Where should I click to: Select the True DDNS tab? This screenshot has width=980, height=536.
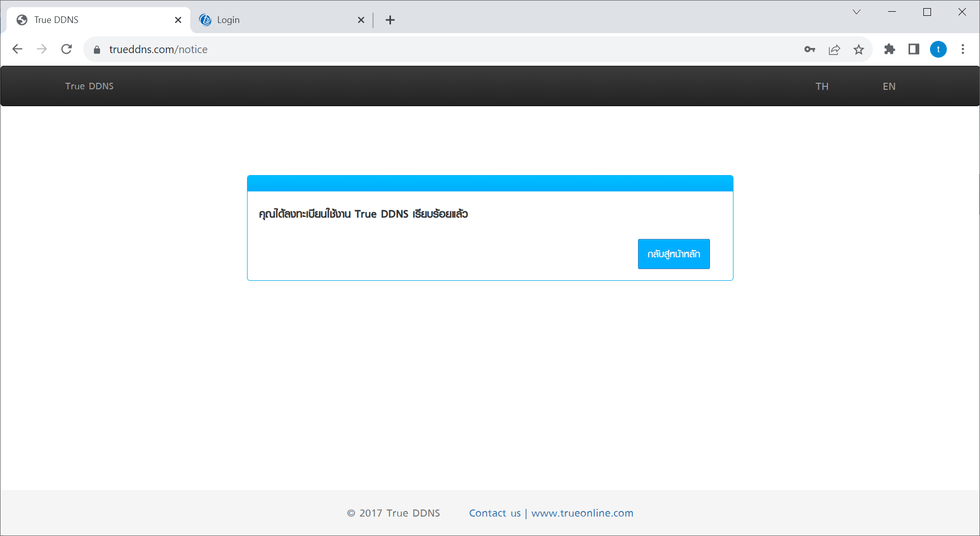point(99,20)
